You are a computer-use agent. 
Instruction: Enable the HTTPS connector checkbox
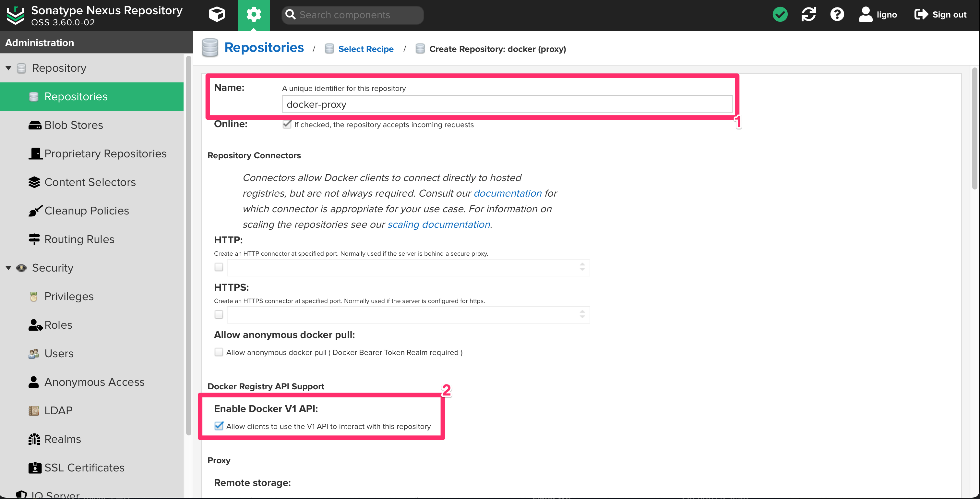tap(219, 314)
